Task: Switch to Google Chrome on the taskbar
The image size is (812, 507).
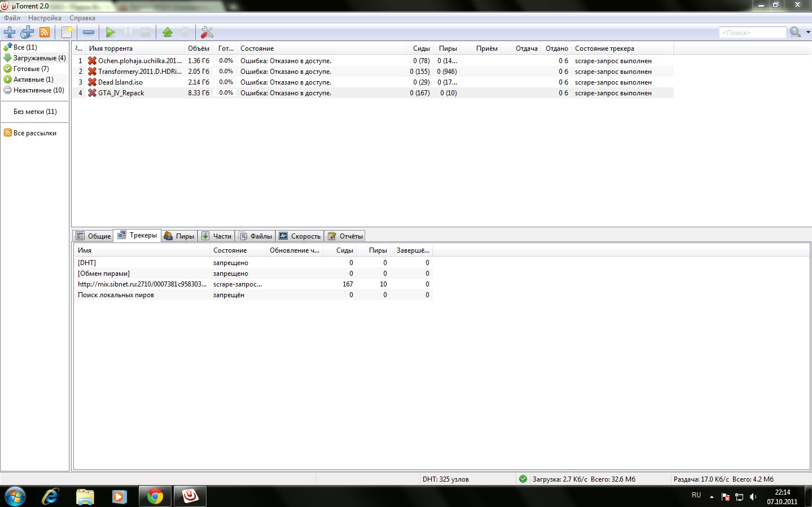Action: coord(155,496)
